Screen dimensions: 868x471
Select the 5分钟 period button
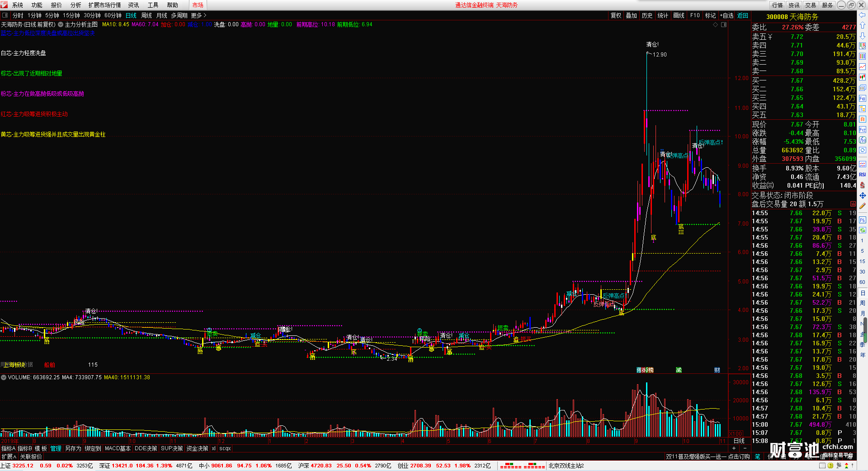(52, 15)
